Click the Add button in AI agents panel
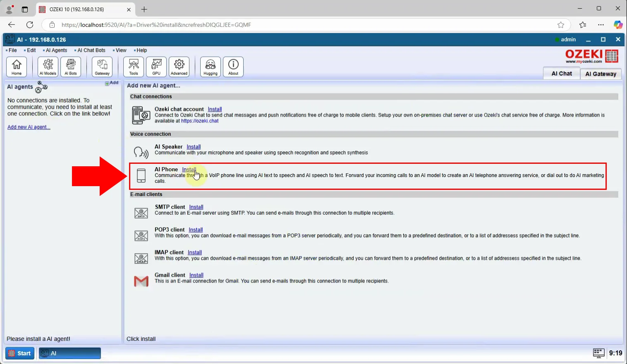The width and height of the screenshot is (627, 364). tap(112, 83)
